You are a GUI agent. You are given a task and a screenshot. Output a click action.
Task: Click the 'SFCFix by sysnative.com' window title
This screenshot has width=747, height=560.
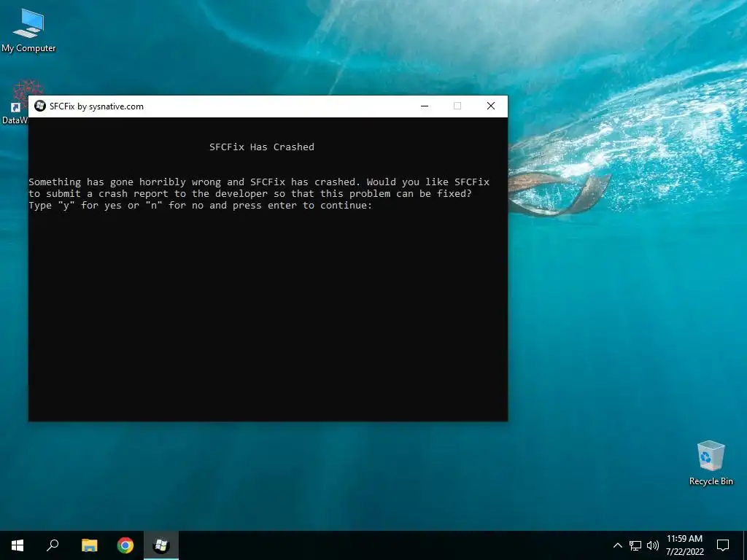96,106
